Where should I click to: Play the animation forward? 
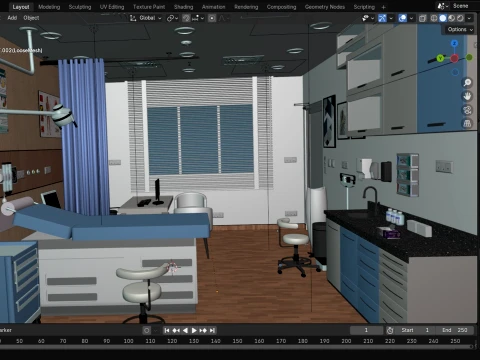point(194,330)
